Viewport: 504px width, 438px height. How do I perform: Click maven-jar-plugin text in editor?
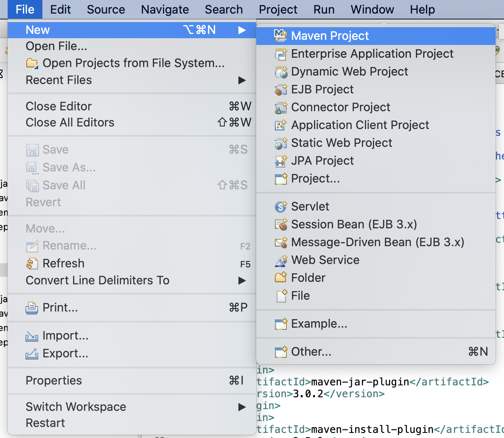360,382
